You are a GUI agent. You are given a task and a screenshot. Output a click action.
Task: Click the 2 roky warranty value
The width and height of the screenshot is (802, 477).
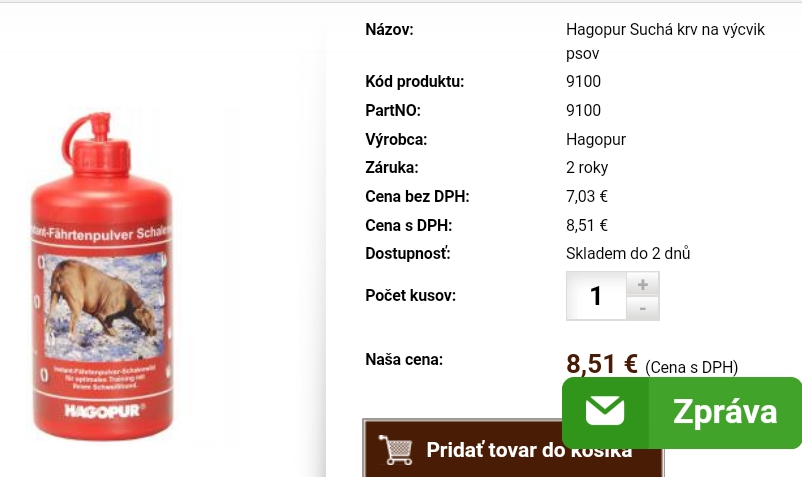tap(587, 168)
